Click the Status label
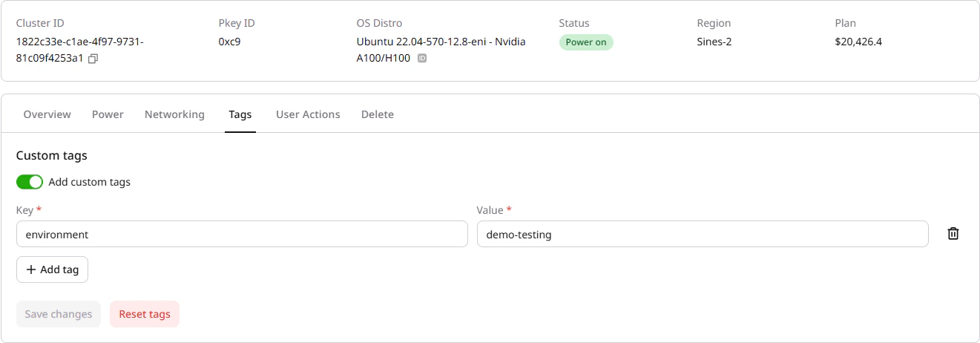This screenshot has width=980, height=343. [x=574, y=23]
